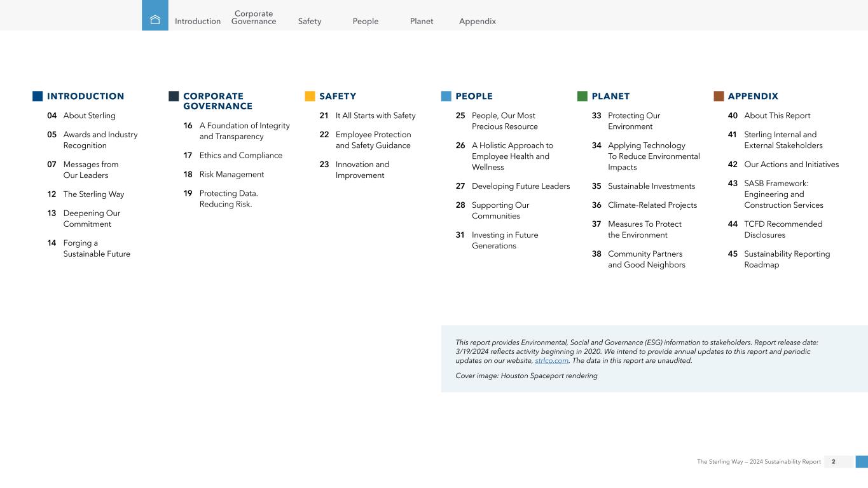Click the green Planet section square
This screenshot has height=488, width=868.
(x=582, y=96)
